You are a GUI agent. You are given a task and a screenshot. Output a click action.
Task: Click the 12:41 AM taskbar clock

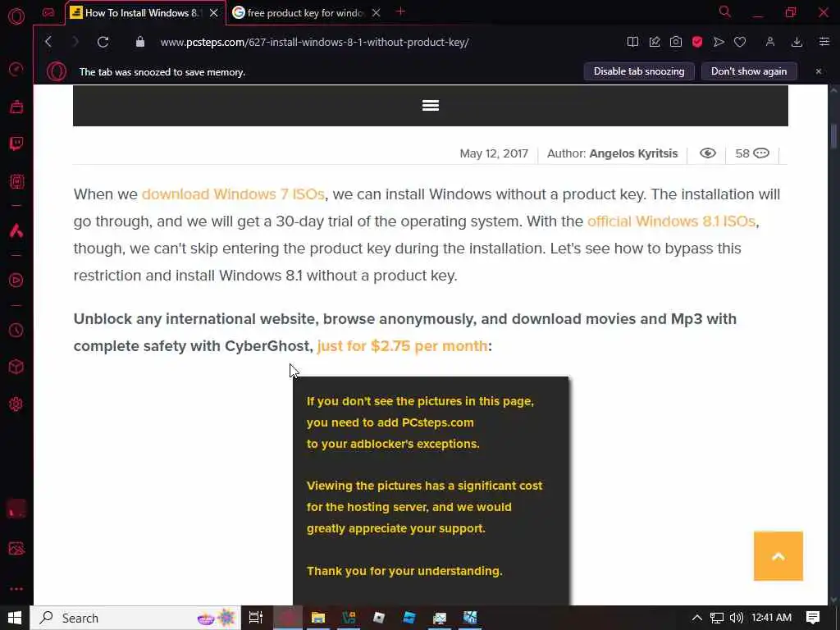(771, 618)
